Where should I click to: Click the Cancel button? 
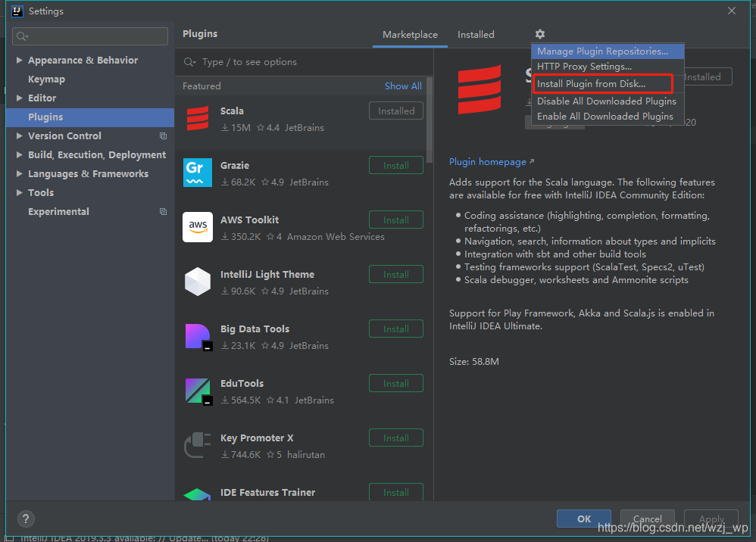point(647,519)
